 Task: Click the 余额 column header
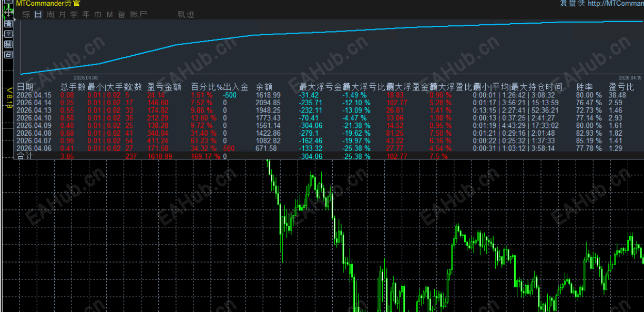(264, 87)
